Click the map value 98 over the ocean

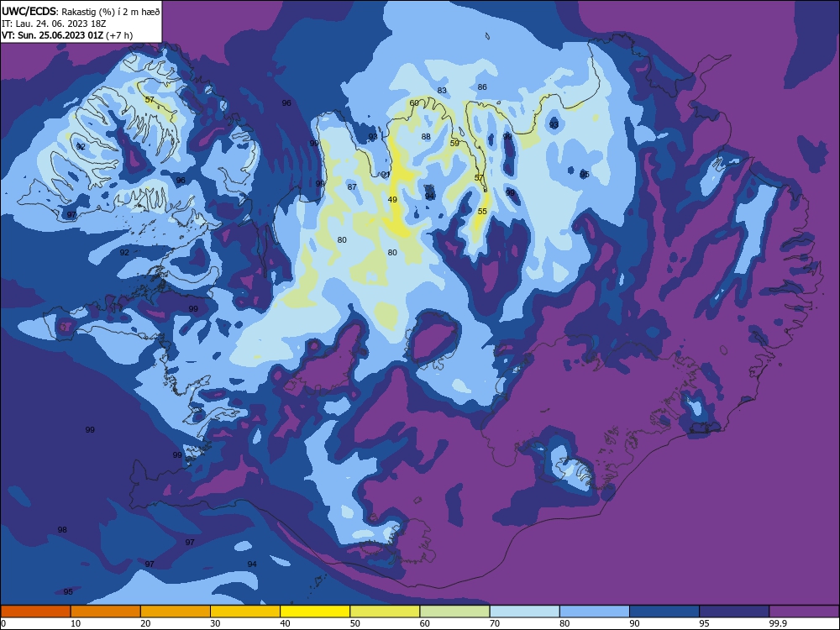coord(62,529)
